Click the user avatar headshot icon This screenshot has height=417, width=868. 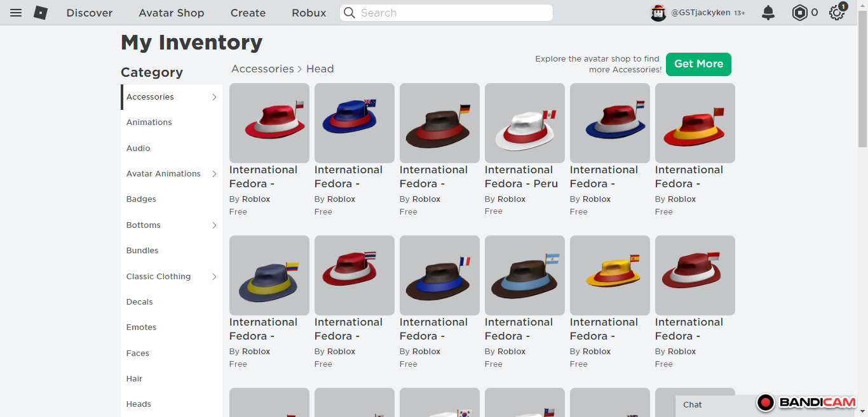click(658, 13)
